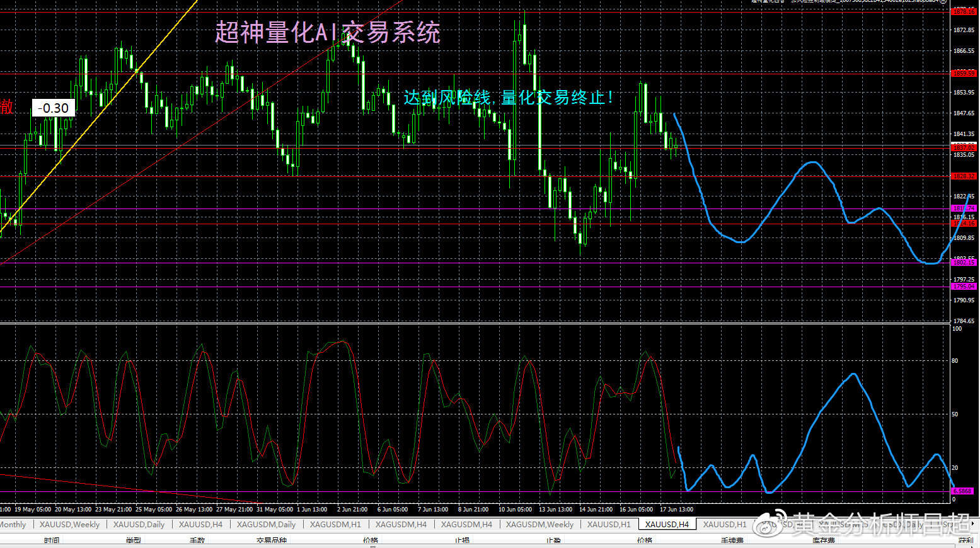Click the 1847.65 price axis value

pos(964,113)
